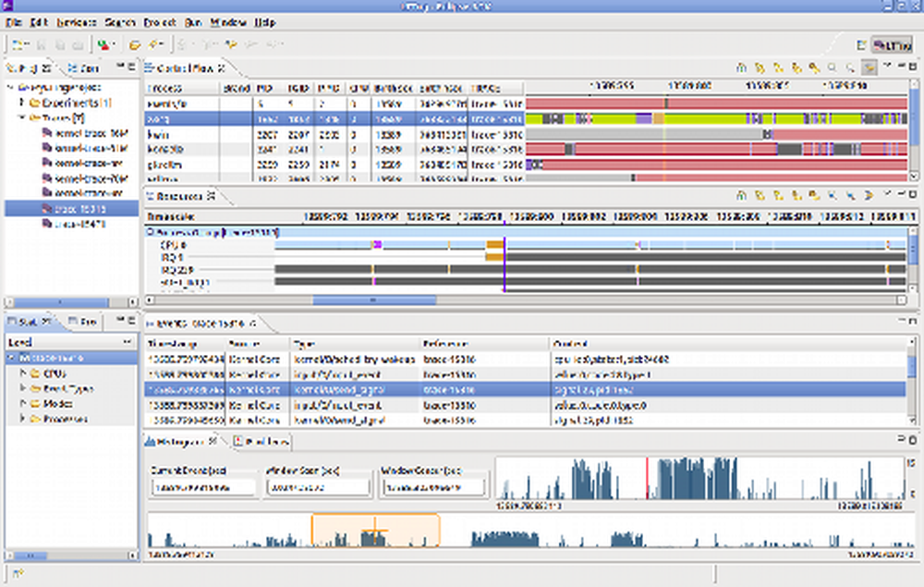Image resolution: width=924 pixels, height=587 pixels.
Task: Click the home icon in Control Flow toolbar
Action: coord(740,67)
